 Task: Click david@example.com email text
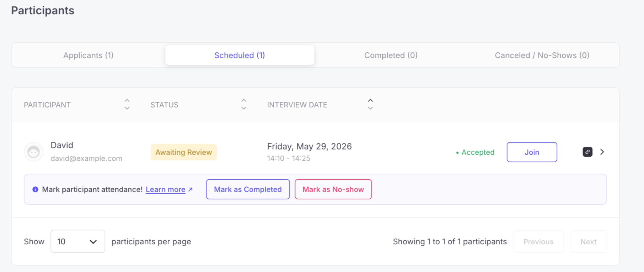coord(86,158)
